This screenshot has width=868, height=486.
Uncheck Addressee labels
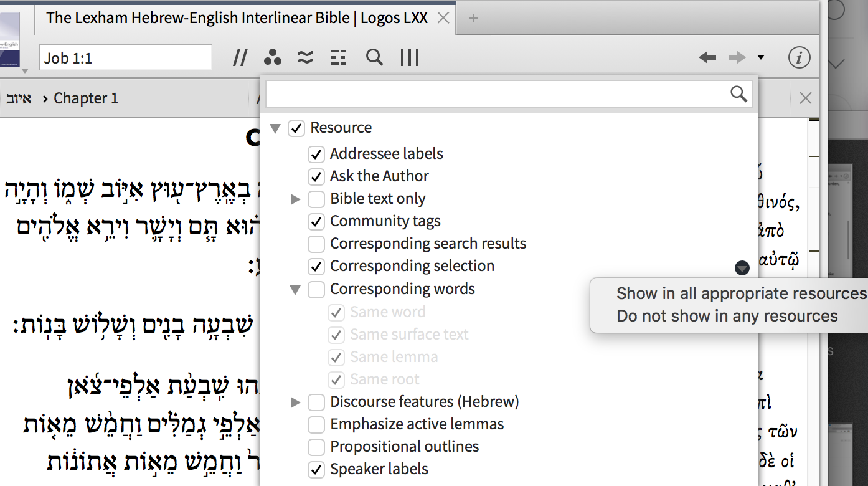pos(316,154)
